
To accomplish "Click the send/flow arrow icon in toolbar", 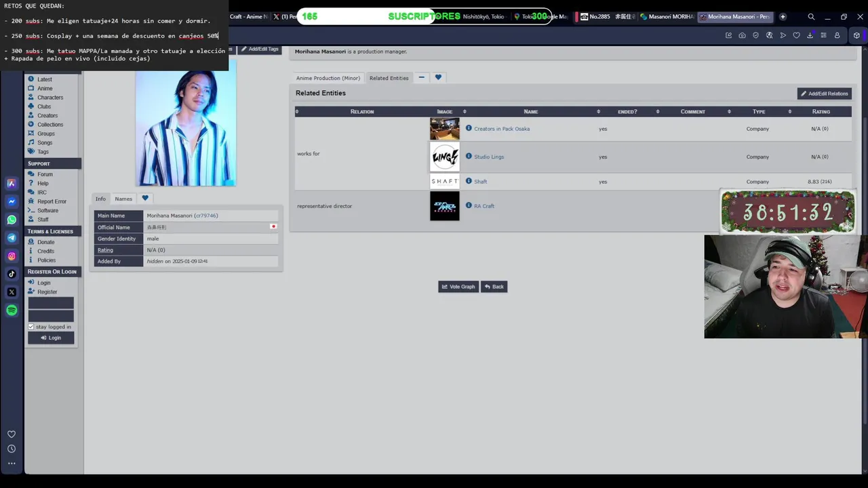I will click(783, 35).
